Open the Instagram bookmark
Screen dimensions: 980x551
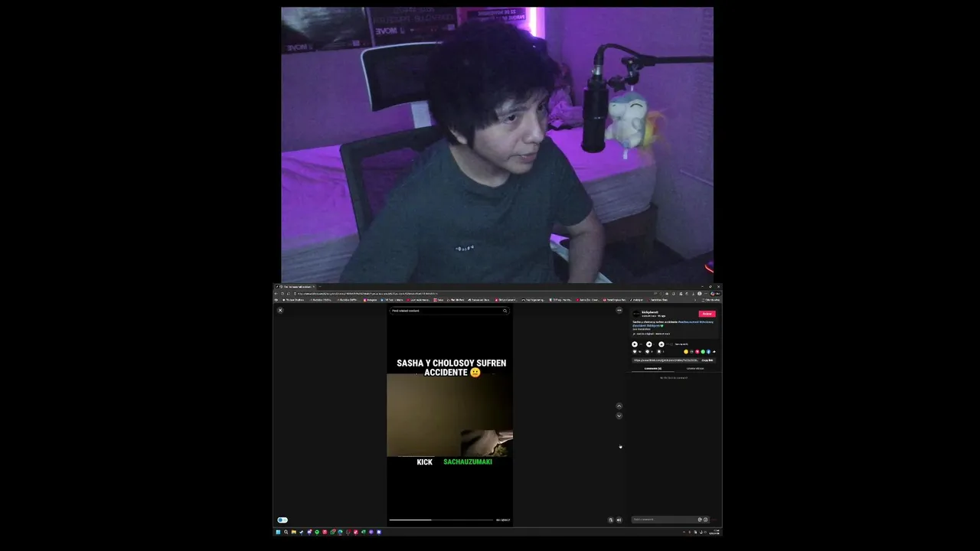coord(370,300)
